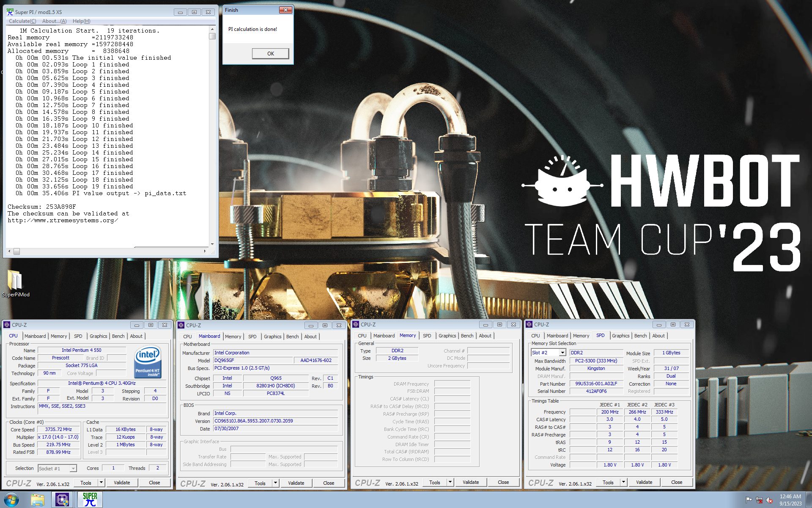The height and width of the screenshot is (508, 812).
Task: Open the Slot #2 memory slot dropdown
Action: [562, 353]
